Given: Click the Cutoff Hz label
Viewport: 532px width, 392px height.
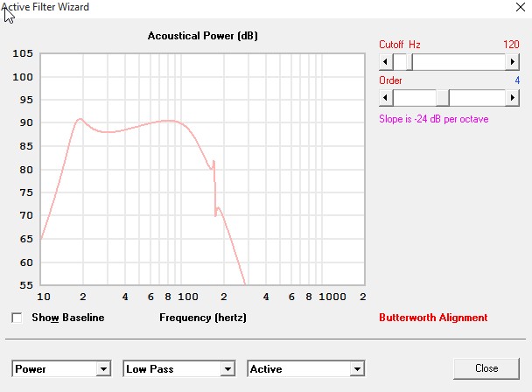Looking at the screenshot, I should point(400,45).
